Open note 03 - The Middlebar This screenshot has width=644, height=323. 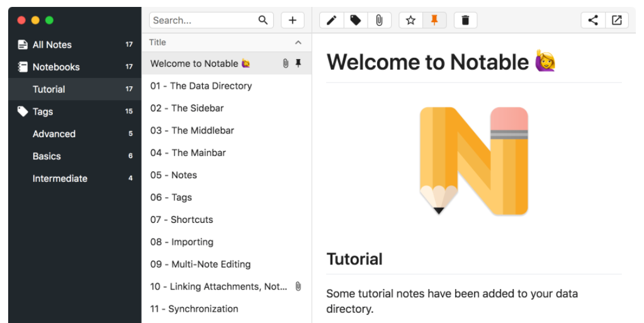click(x=227, y=130)
